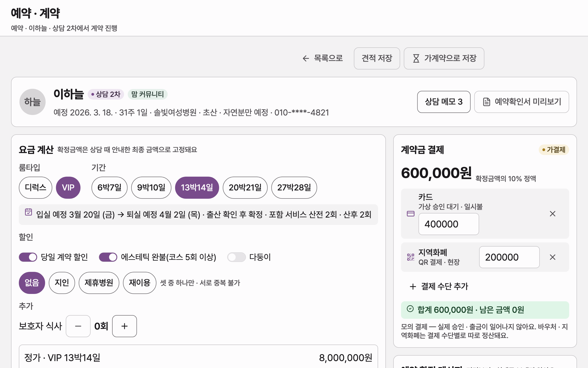This screenshot has width=588, height=368.
Task: Select 디럭스 room type
Action: click(35, 188)
